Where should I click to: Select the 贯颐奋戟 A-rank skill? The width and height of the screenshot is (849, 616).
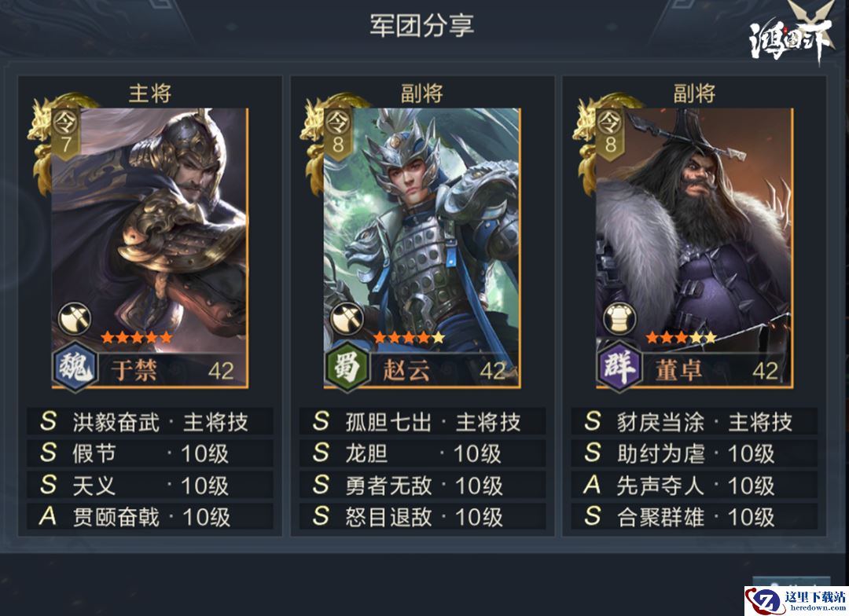pos(150,516)
